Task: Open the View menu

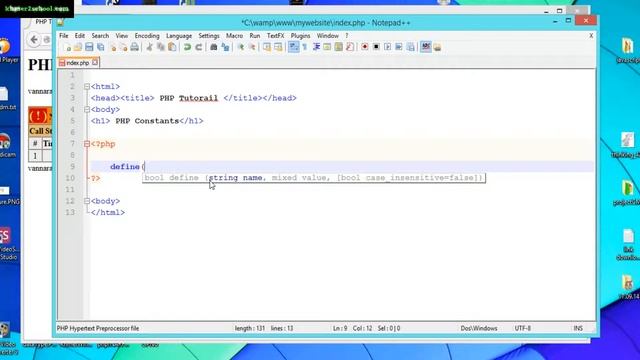Action: (x=122, y=36)
